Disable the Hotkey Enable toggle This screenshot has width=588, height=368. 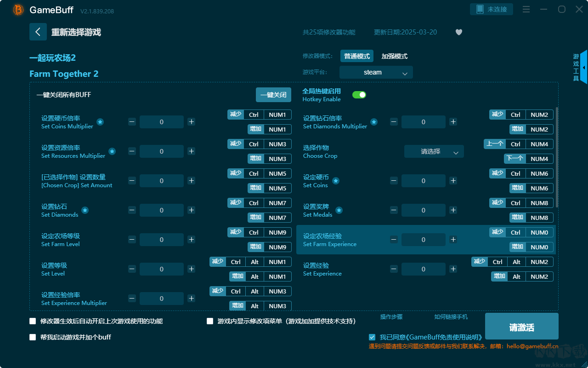(x=359, y=95)
